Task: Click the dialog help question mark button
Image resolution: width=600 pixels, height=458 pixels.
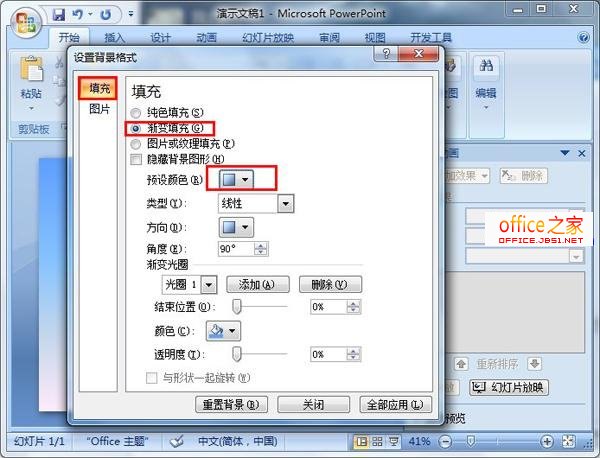Action: click(x=386, y=54)
